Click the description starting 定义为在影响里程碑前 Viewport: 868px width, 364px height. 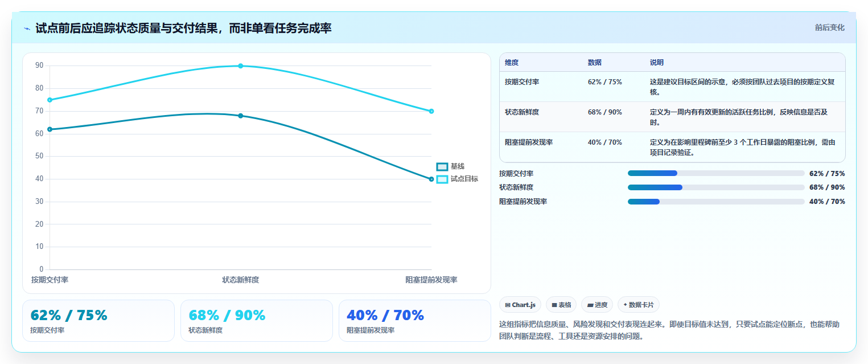[743, 147]
